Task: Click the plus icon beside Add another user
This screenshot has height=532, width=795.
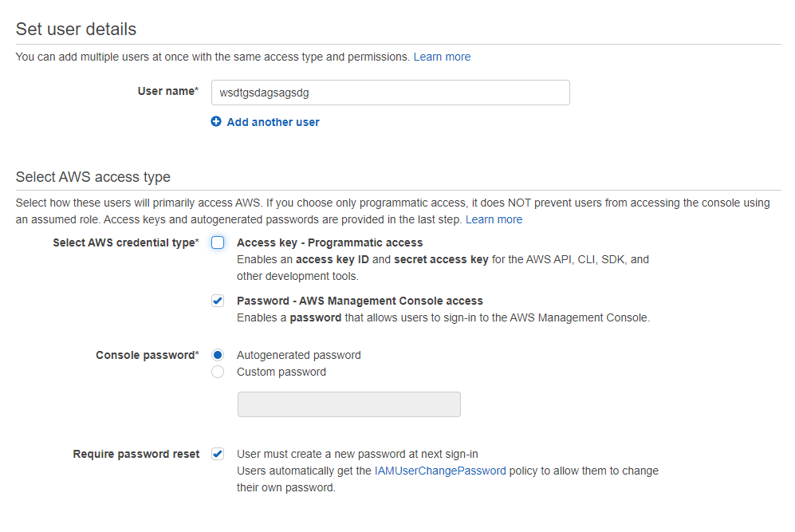Action: point(216,122)
